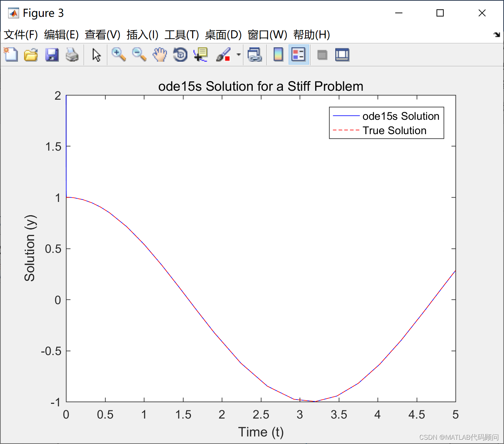Viewport: 504px width, 444px height.
Task: Open the 窗口(W) menu
Action: pyautogui.click(x=267, y=35)
